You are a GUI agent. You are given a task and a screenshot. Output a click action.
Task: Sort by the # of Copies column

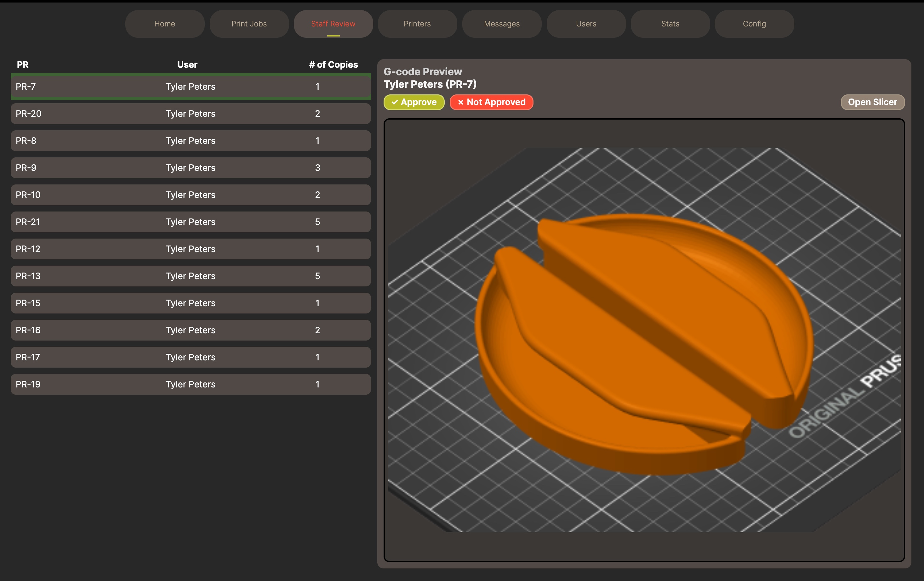click(x=333, y=65)
